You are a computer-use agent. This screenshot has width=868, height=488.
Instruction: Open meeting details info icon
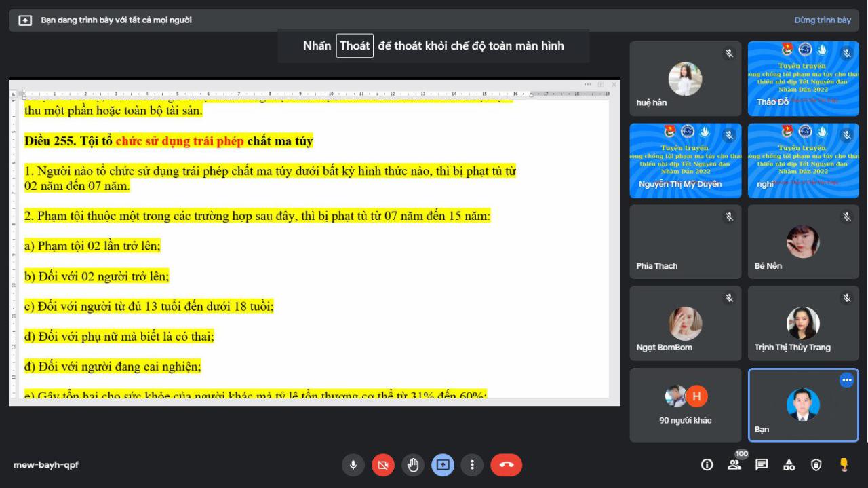tap(707, 465)
